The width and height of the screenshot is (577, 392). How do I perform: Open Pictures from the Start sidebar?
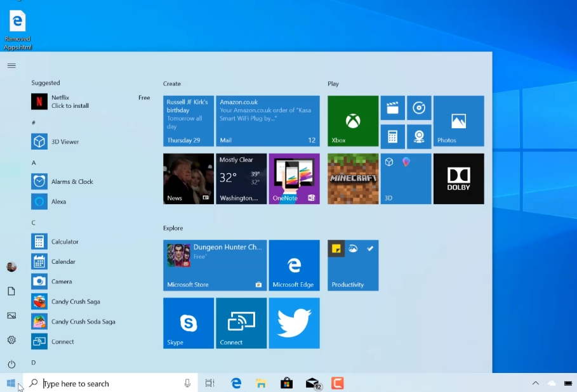click(11, 315)
